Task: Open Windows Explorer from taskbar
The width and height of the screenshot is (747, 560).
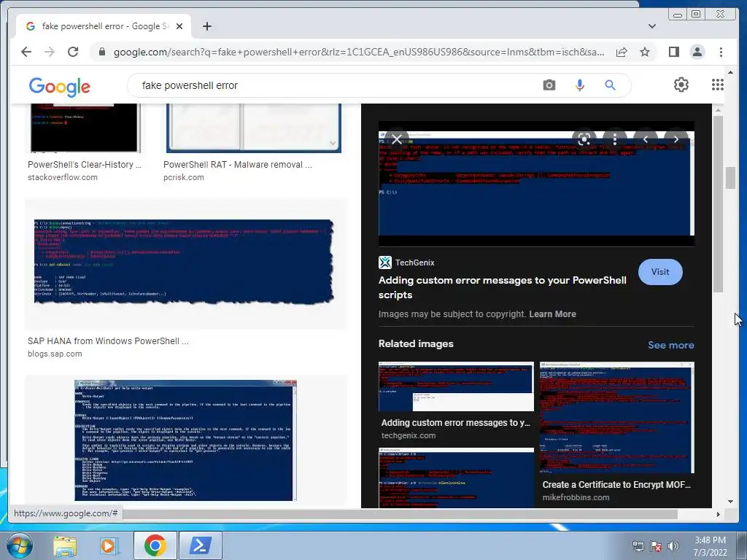Action: click(x=64, y=545)
